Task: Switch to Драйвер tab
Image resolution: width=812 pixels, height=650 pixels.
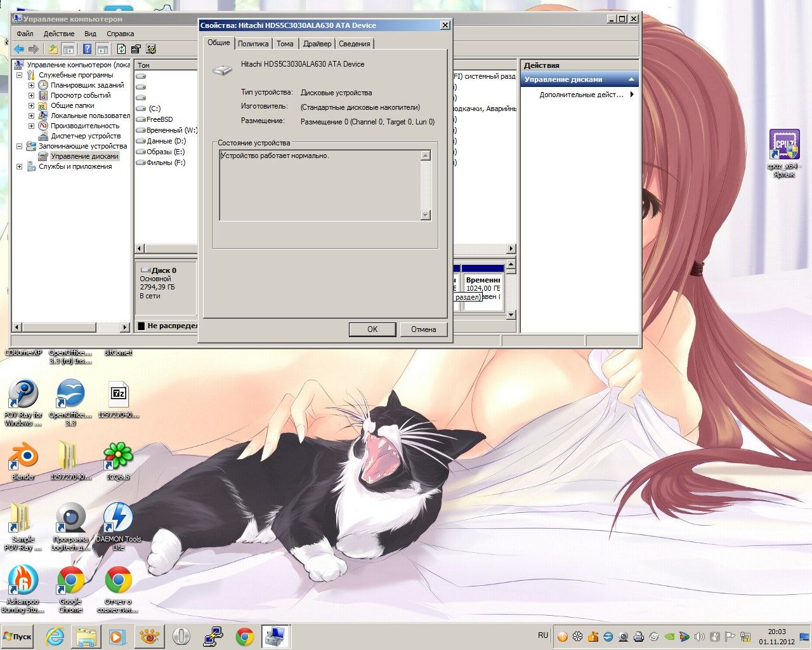Action: pyautogui.click(x=317, y=44)
